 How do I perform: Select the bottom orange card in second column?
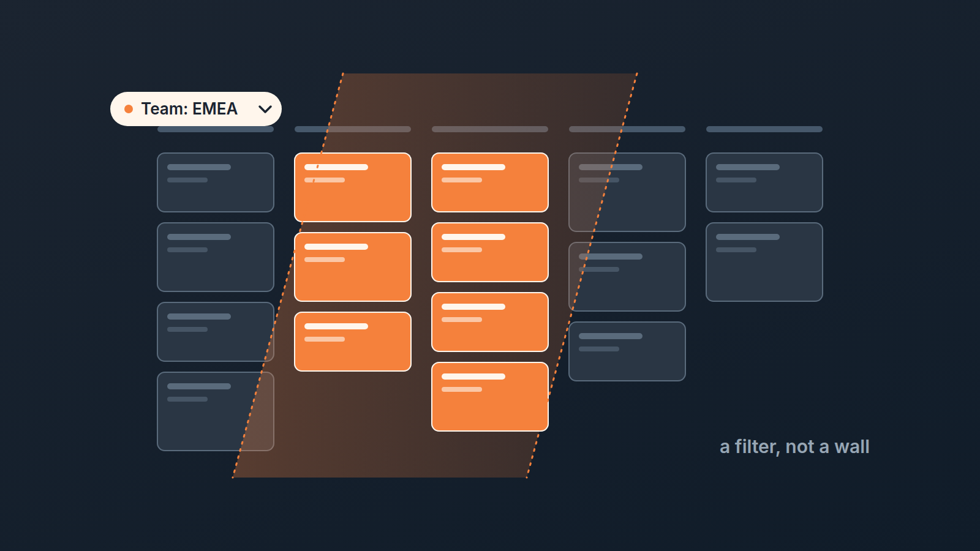tap(353, 342)
